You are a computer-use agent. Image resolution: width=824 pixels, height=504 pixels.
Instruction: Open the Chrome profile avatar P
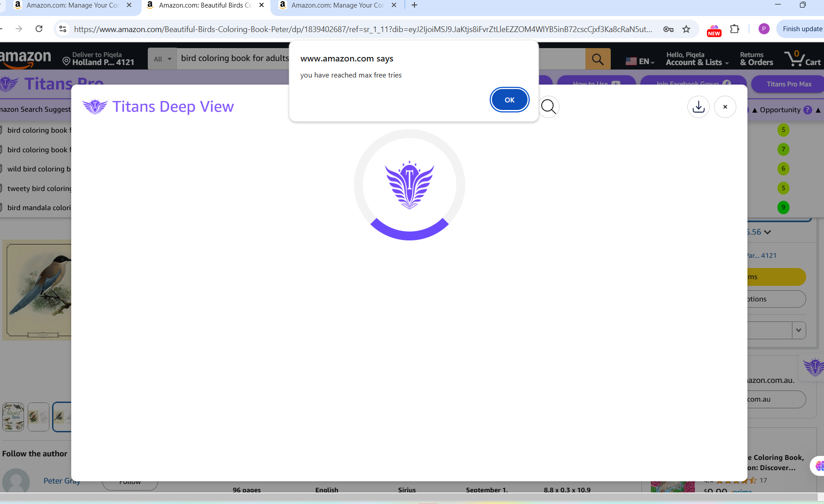[764, 29]
